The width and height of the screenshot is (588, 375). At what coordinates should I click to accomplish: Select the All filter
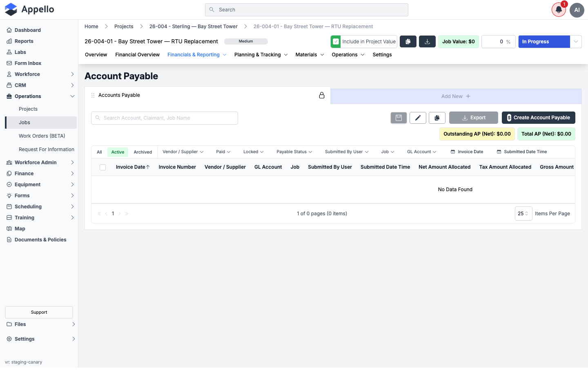99,152
